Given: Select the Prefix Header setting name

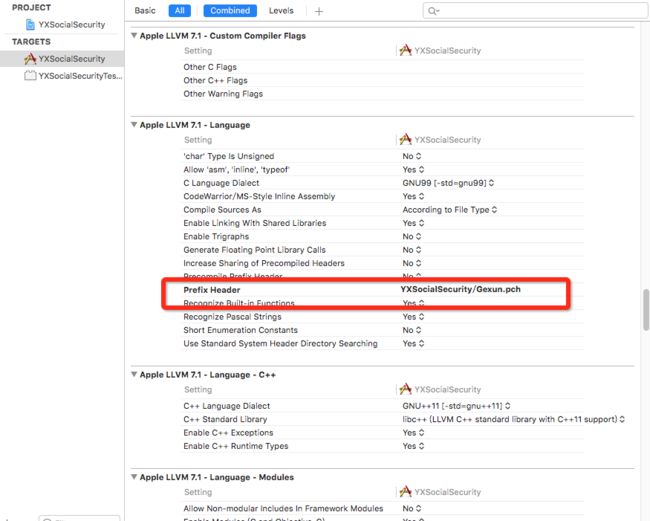Looking at the screenshot, I should [212, 290].
